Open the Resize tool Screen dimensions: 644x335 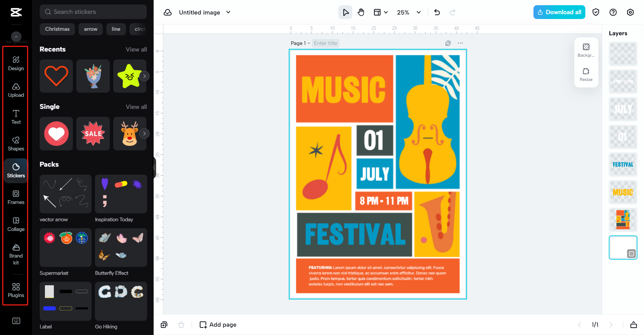[586, 74]
